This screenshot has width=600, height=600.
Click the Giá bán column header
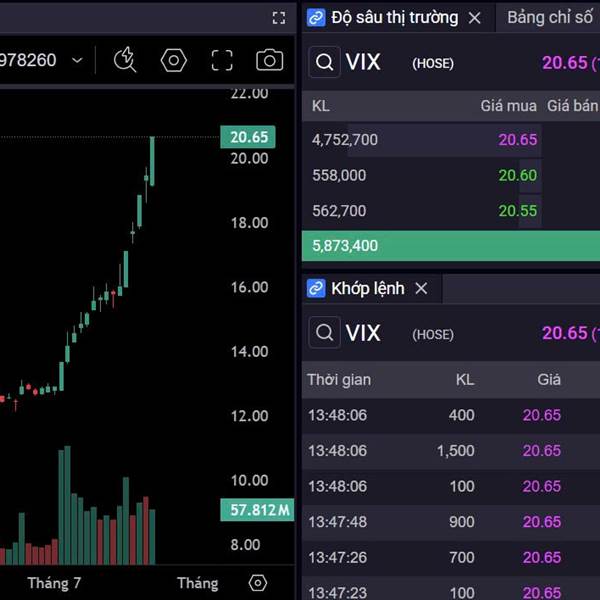[x=572, y=106]
